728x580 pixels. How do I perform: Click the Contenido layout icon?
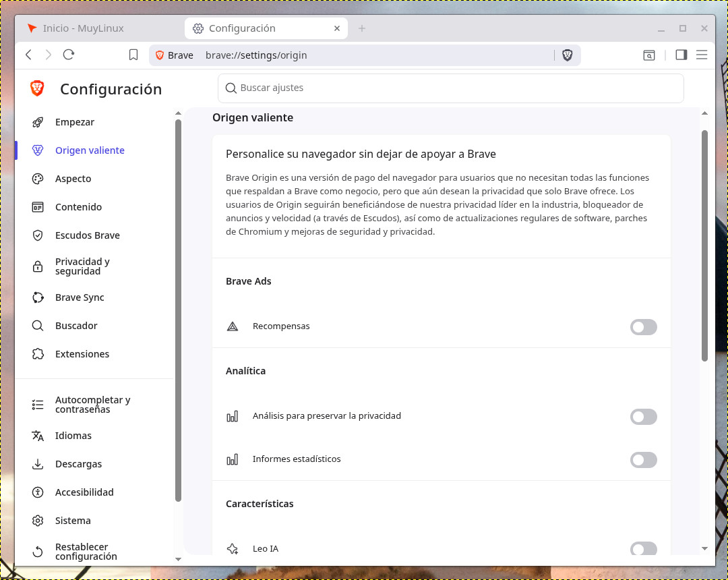(x=38, y=207)
